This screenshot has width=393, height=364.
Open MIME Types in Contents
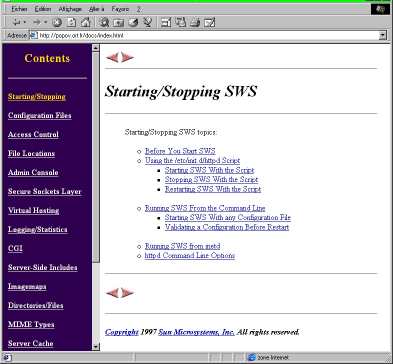[x=31, y=324]
